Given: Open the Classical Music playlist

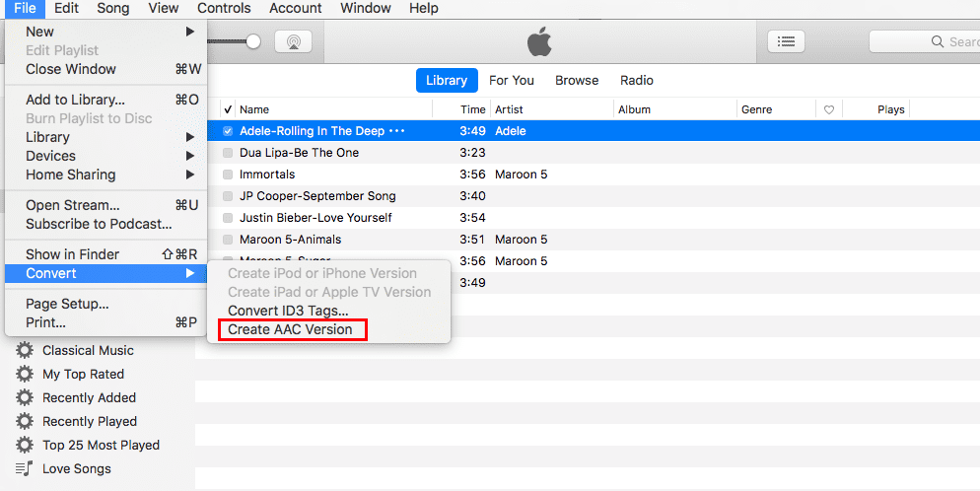Looking at the screenshot, I should [x=88, y=350].
